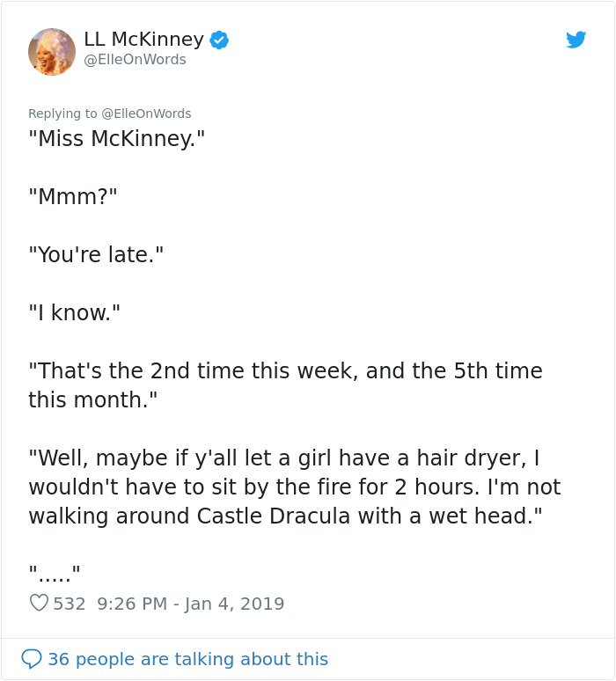The height and width of the screenshot is (681, 616).
Task: Click the LL McKinney display name
Action: [143, 40]
